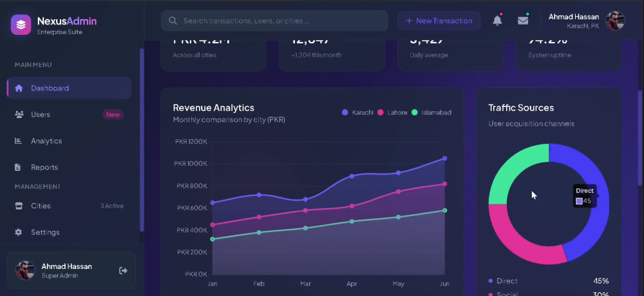Click the '+1,204 this month' caption
Screen dimensions: 644x296
pyautogui.click(x=316, y=55)
